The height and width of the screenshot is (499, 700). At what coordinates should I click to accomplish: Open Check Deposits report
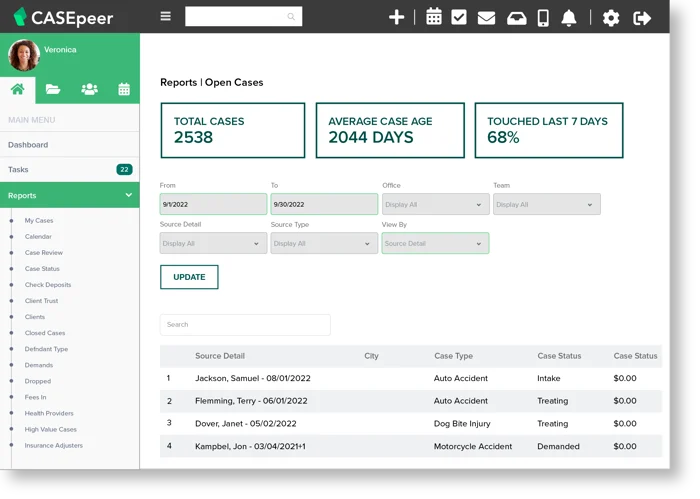click(x=48, y=285)
